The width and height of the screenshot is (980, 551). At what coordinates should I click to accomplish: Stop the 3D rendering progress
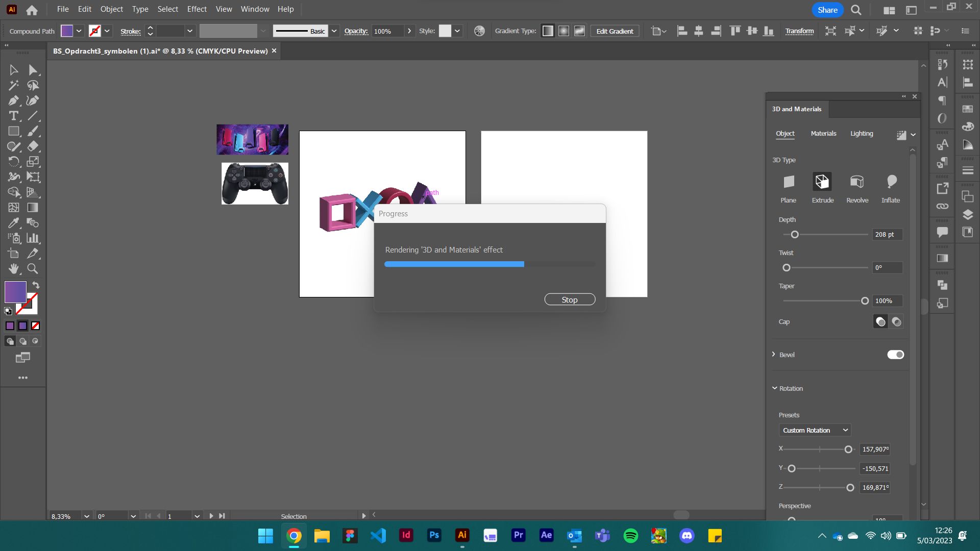point(570,299)
